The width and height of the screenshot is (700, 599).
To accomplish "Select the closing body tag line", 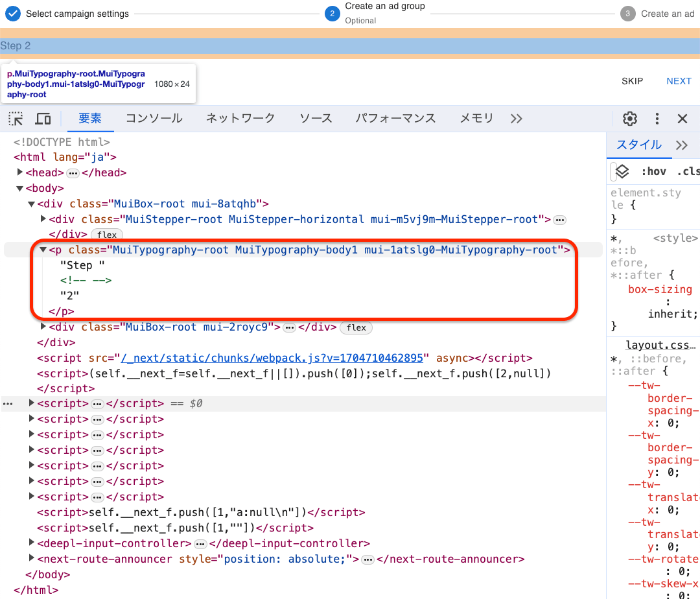I will point(48,574).
